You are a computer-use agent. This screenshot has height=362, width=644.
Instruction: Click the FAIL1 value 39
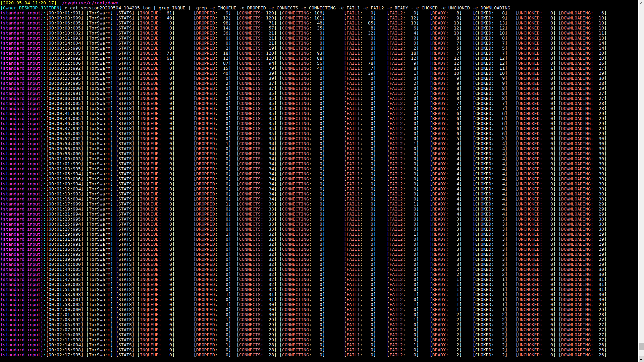pyautogui.click(x=371, y=73)
